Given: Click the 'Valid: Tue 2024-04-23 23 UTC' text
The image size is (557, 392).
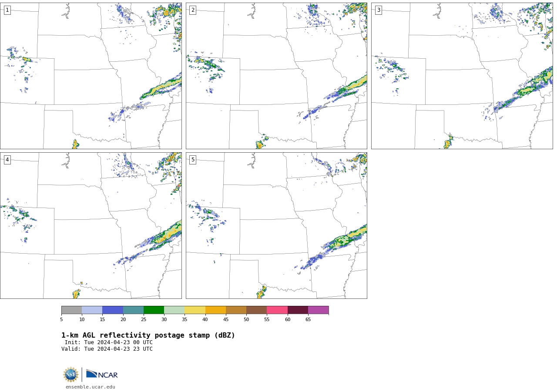Looking at the screenshot, I should tap(107, 349).
